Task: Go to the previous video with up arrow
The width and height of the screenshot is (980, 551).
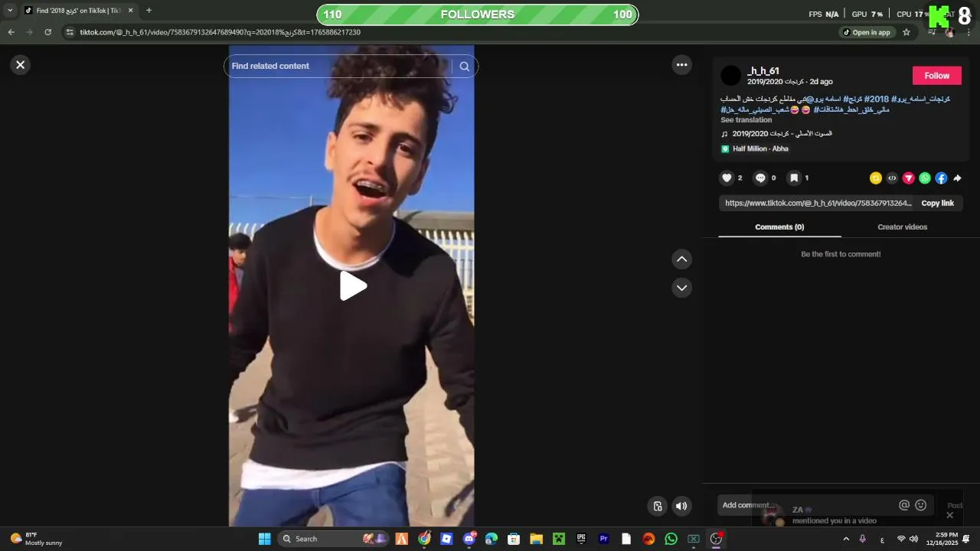Action: click(681, 259)
